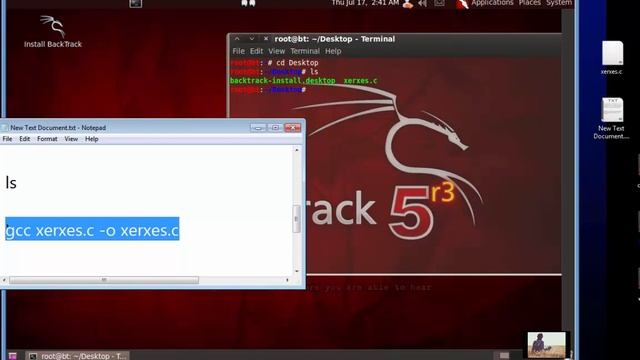Click the webcam thumbnail in bottom corner
This screenshot has height=360, width=640.
coord(546,345)
